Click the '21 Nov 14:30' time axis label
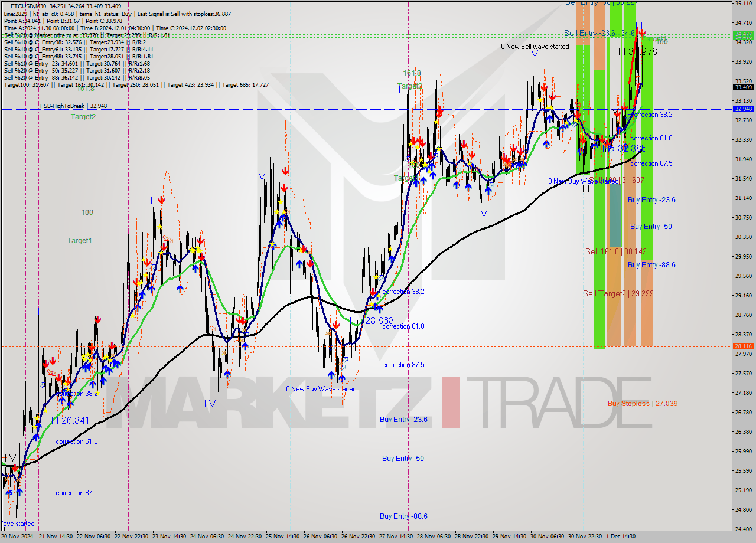Screen dimensions: 756x543 (56, 537)
